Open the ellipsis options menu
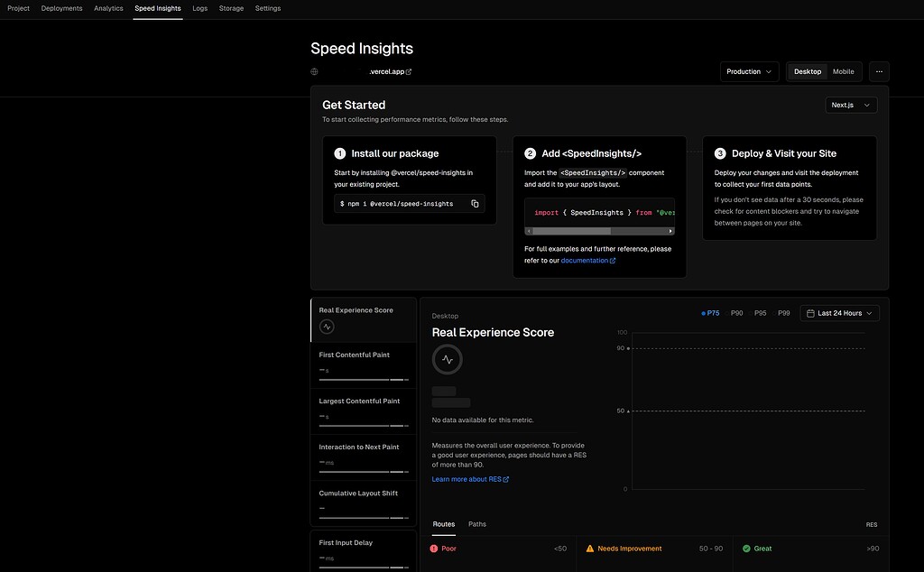Screen dimensions: 924x572 point(878,70)
